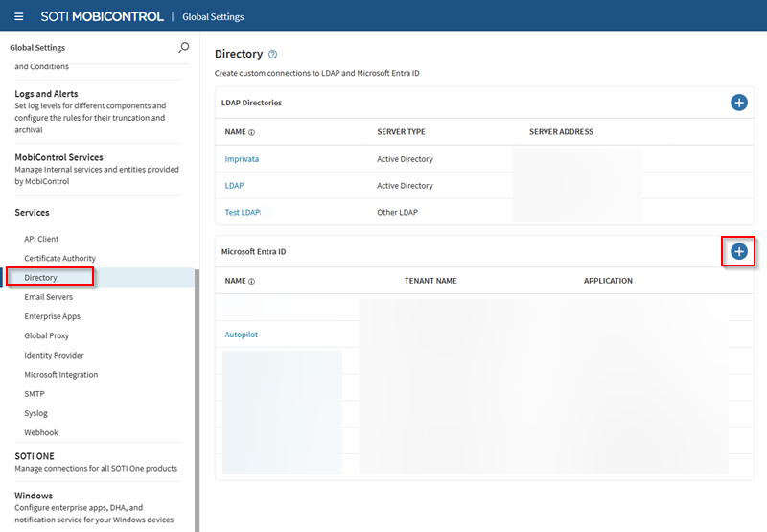Image resolution: width=767 pixels, height=532 pixels.
Task: Open Syslog settings
Action: tap(35, 413)
